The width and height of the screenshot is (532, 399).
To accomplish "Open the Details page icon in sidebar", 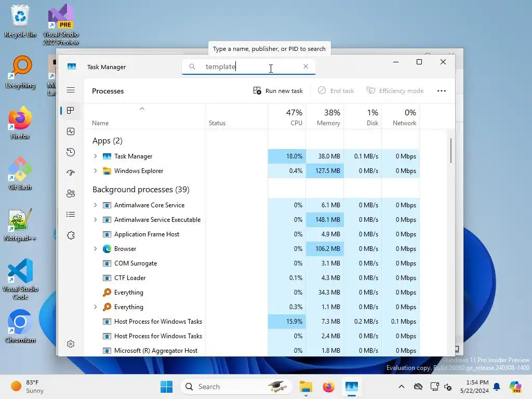I will (x=71, y=215).
